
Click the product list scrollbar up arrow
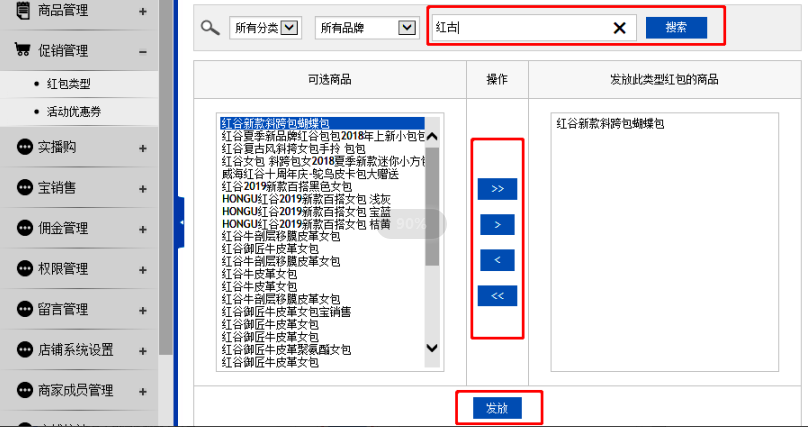point(432,136)
